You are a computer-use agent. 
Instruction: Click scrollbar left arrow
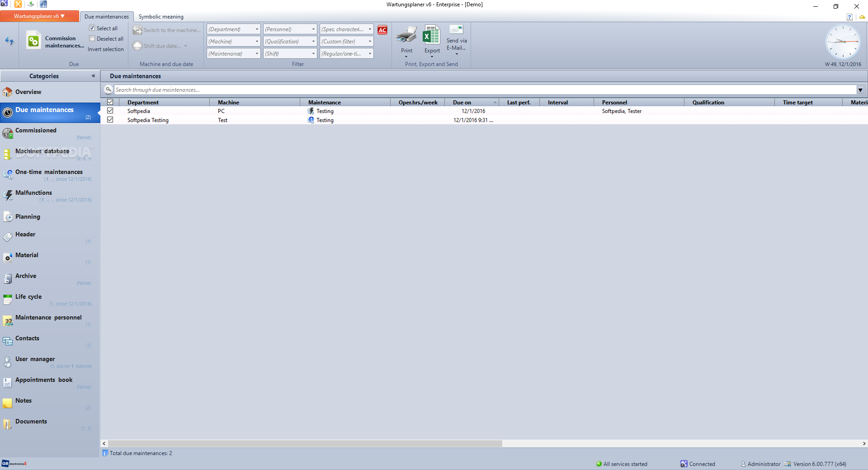click(x=104, y=444)
